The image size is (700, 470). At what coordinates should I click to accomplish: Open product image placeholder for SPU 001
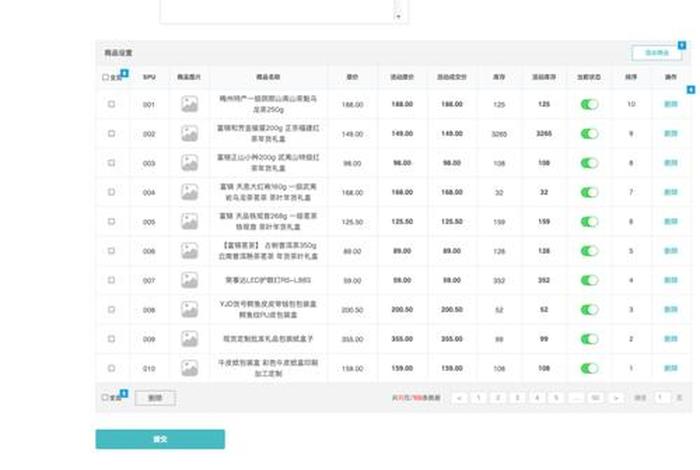click(x=189, y=104)
